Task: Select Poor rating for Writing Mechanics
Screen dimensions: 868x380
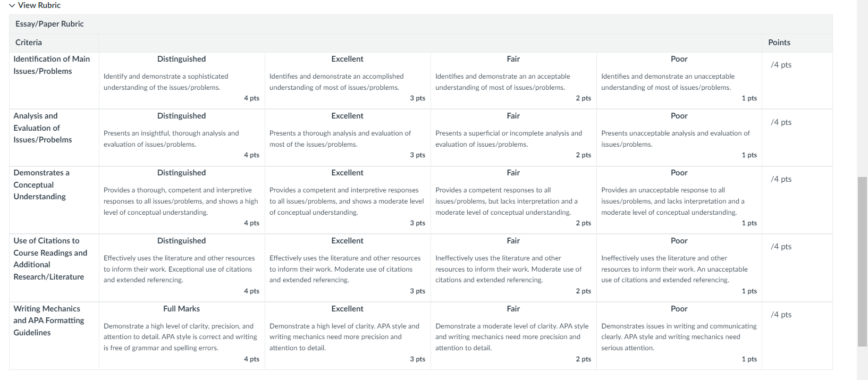Action: 679,336
